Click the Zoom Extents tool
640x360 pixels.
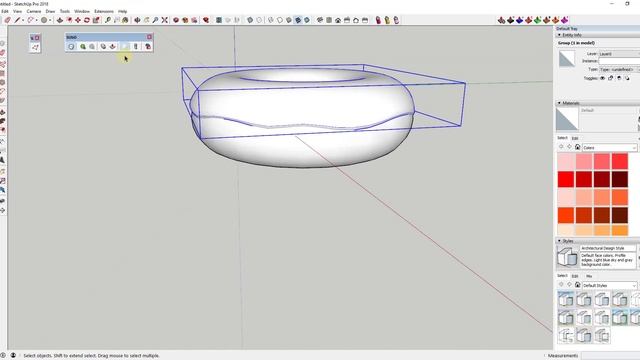coord(164,20)
